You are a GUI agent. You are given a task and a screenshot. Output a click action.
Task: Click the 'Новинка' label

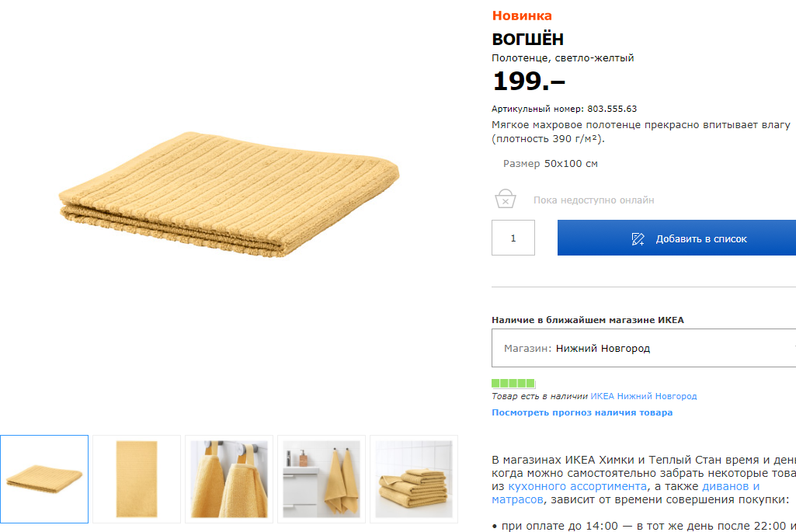pyautogui.click(x=522, y=16)
